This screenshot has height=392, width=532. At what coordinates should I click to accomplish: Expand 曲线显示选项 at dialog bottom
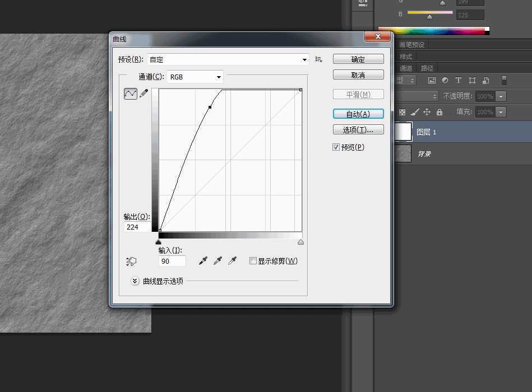tap(135, 281)
